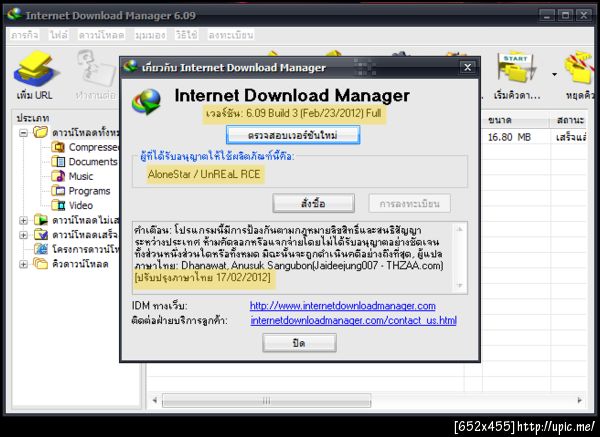600x437 pixels.
Task: Click the IDM logo in About dialog
Action: (146, 101)
